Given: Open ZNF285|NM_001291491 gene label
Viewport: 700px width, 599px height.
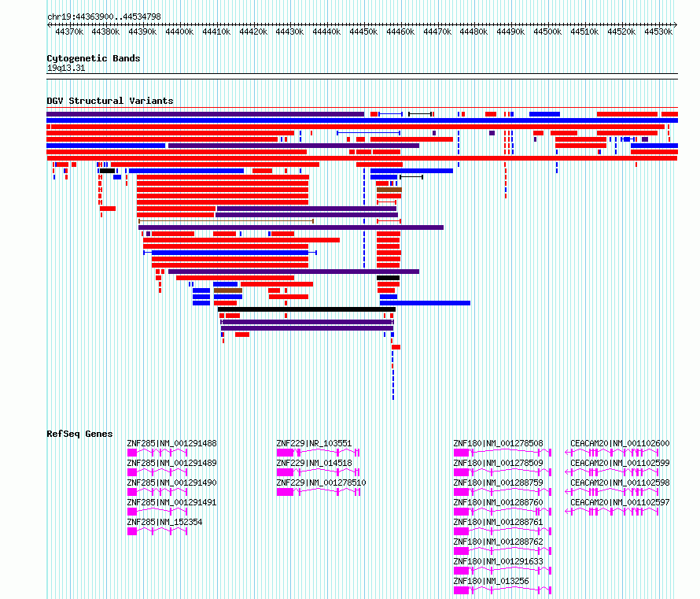Looking at the screenshot, I should click(172, 502).
